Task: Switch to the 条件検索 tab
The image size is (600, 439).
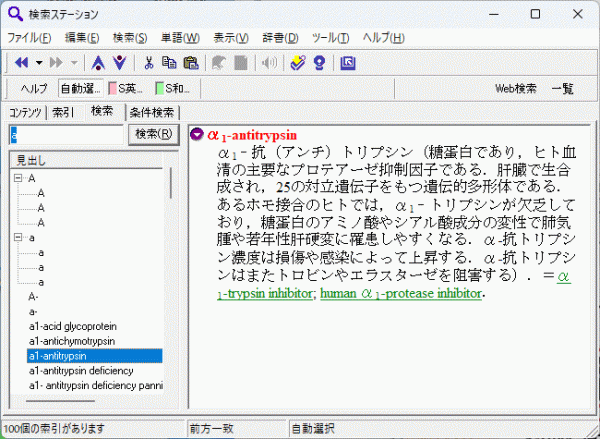Action: [152, 112]
